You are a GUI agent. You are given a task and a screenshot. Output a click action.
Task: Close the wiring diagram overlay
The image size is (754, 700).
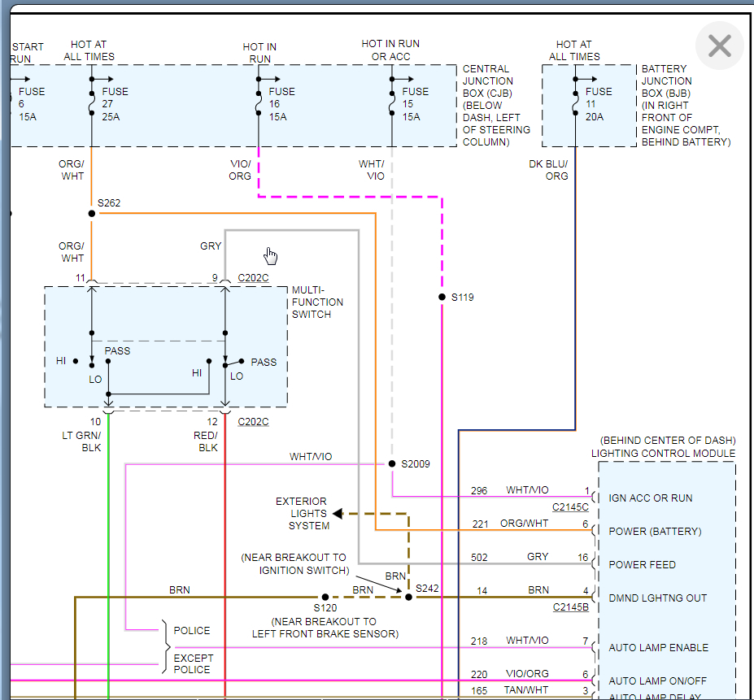point(719,46)
